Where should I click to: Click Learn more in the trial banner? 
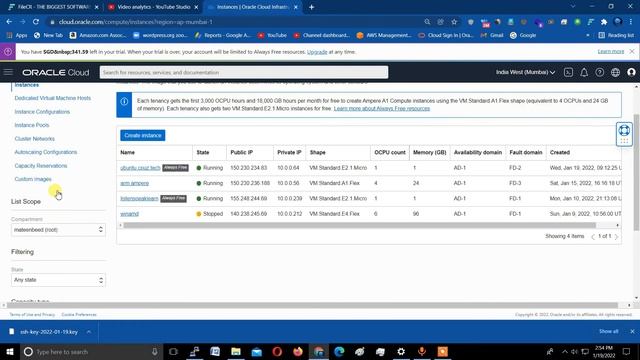coord(611,51)
